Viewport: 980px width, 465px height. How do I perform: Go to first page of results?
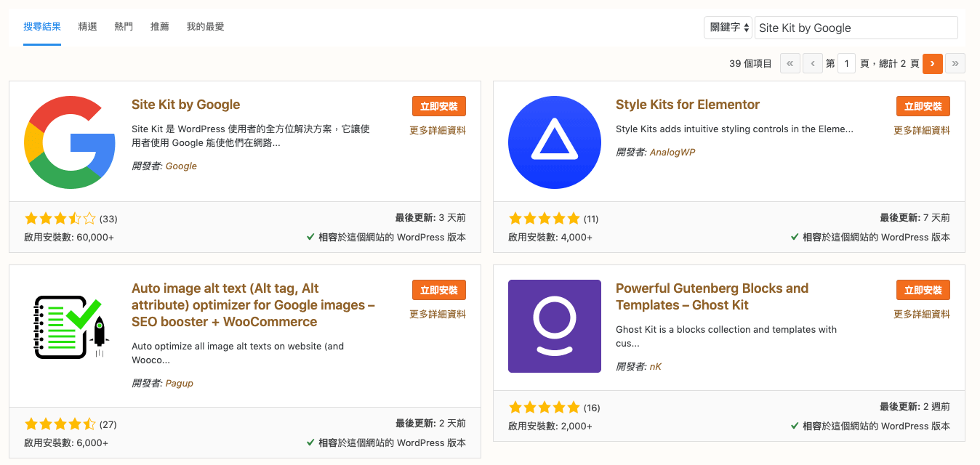[790, 64]
